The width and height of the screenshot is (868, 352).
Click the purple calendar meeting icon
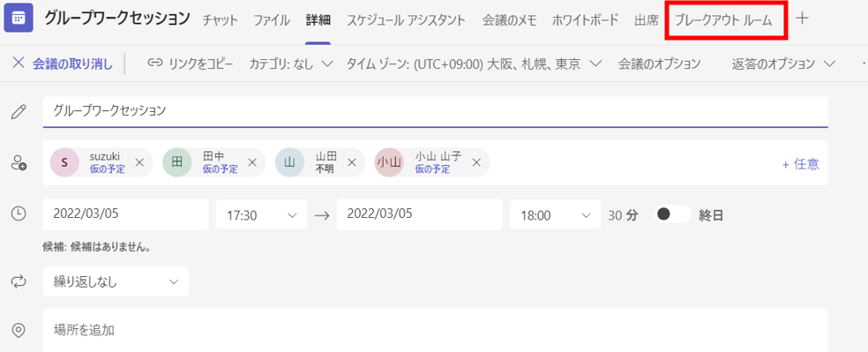pyautogui.click(x=19, y=19)
